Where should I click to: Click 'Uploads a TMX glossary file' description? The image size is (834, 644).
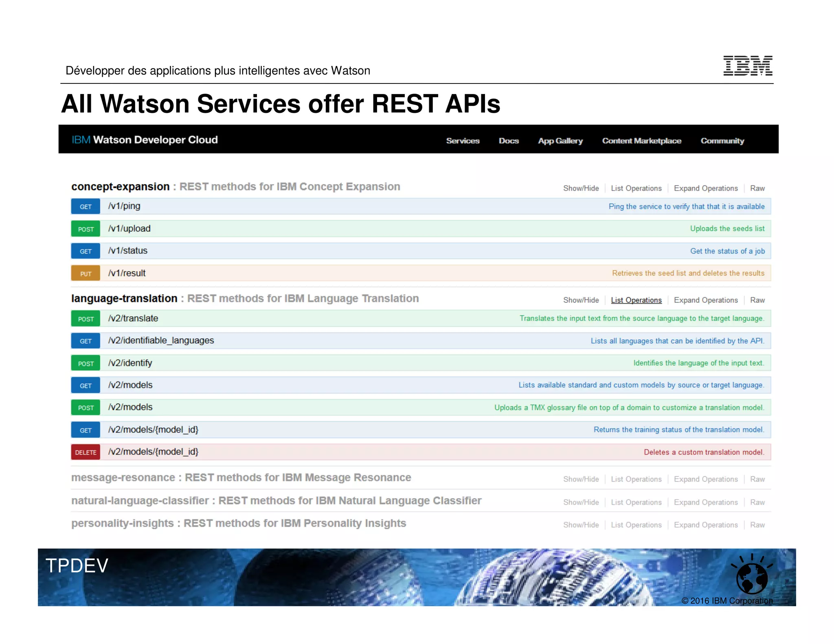click(629, 407)
